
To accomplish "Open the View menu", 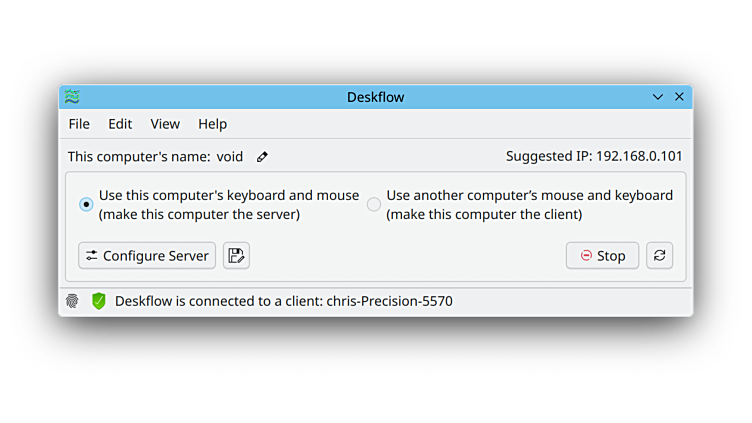I will point(165,124).
